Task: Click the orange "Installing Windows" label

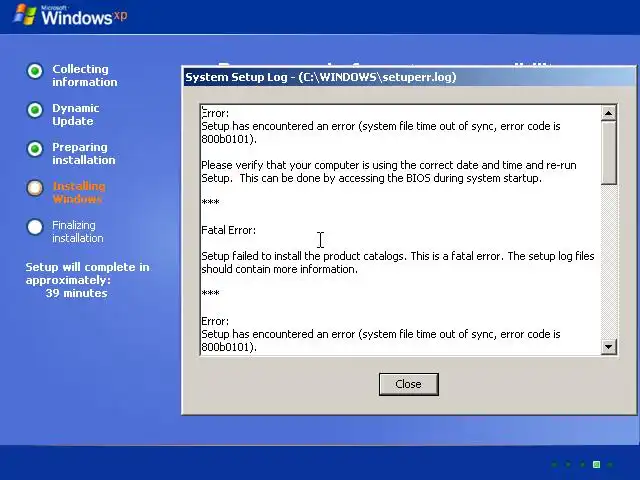Action: pos(79,193)
